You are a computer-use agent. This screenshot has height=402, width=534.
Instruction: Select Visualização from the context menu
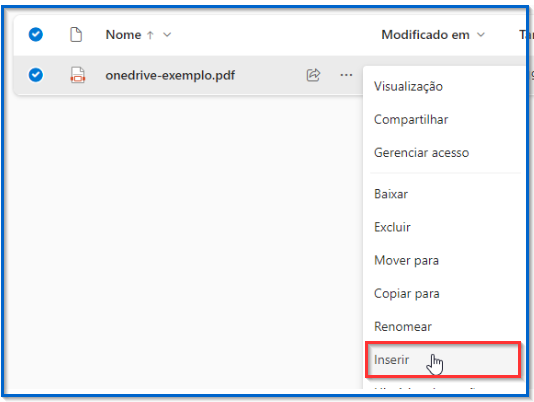click(444, 87)
